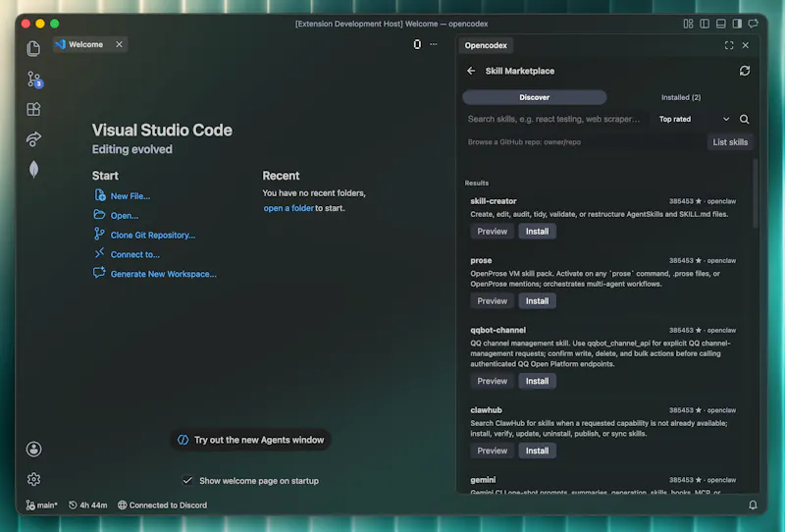Click the List skills button
Image resolution: width=785 pixels, height=532 pixels.
(x=730, y=142)
